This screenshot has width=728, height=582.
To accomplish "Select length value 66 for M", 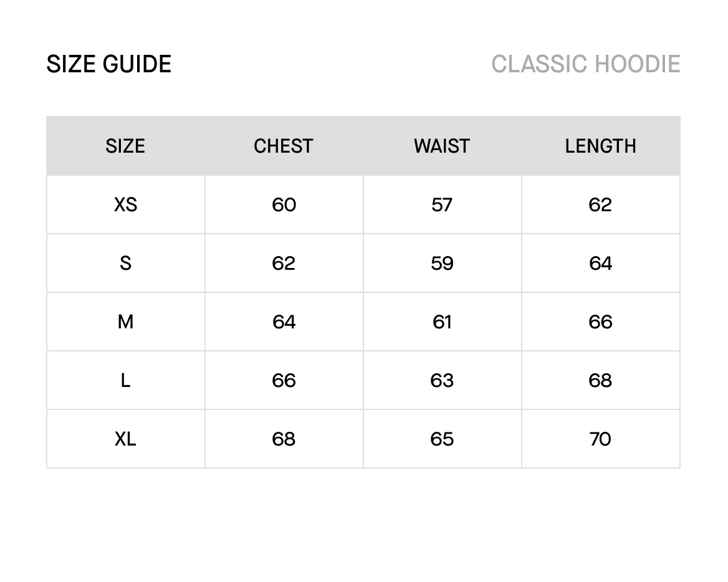I will click(x=600, y=322).
